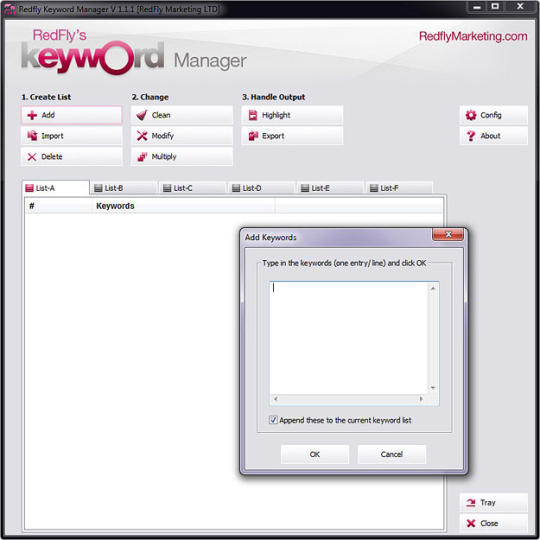Maximize the Keyword Manager window
This screenshot has height=540, width=540.
point(495,7)
